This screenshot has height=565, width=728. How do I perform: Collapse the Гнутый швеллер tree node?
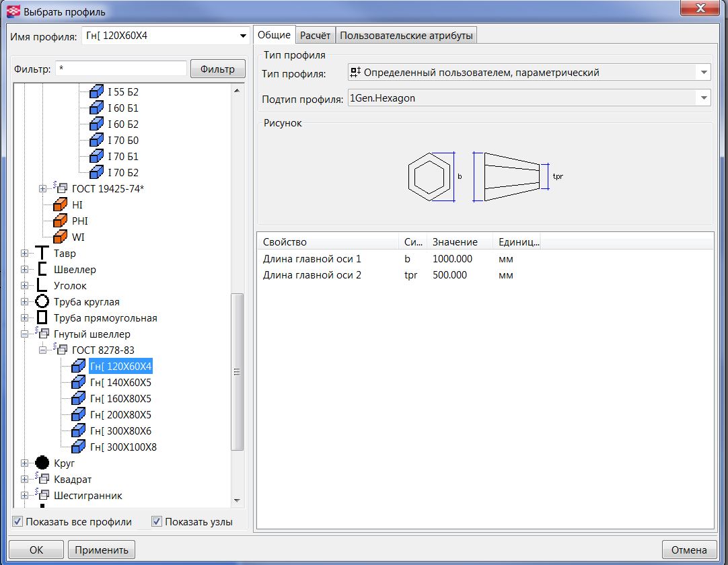(25, 334)
